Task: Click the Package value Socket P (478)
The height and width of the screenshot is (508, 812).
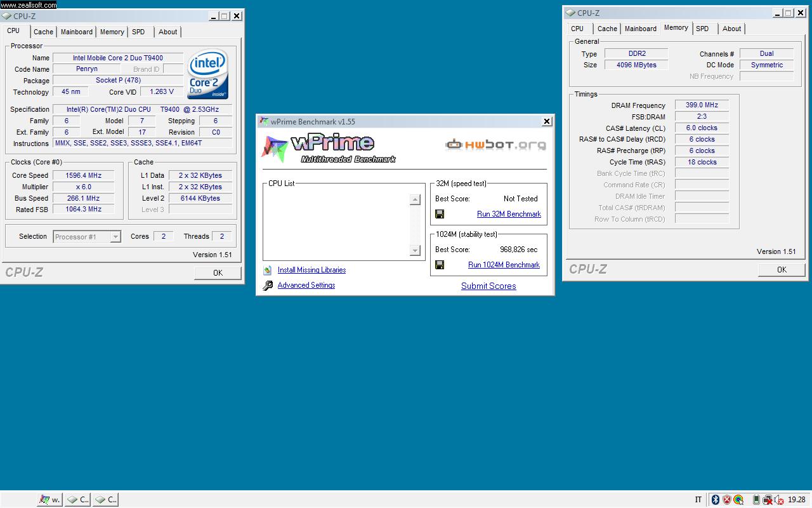Action: (118, 80)
